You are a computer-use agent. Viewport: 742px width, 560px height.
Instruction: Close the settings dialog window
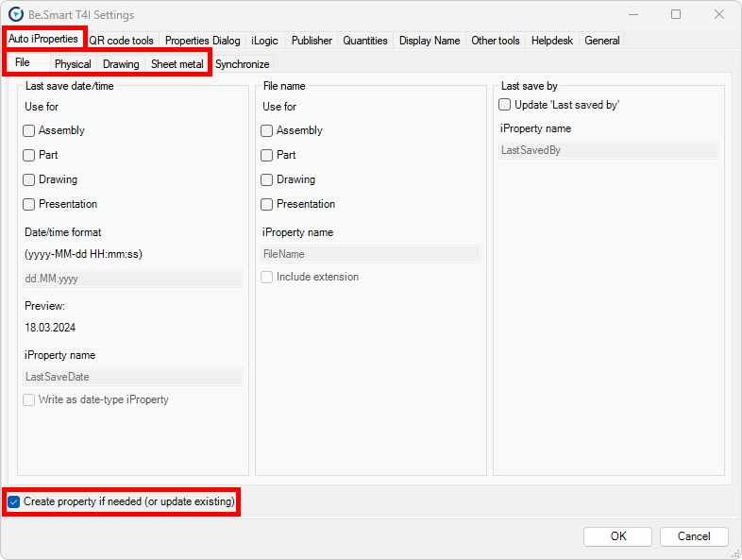click(x=719, y=15)
